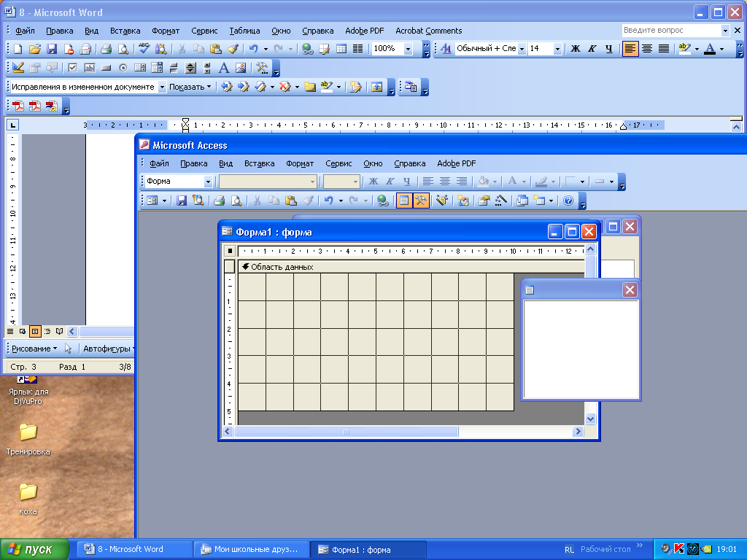Click the 'Автофигуры' button in drawing toolbar
Viewport: 747px width, 560px height.
(107, 349)
